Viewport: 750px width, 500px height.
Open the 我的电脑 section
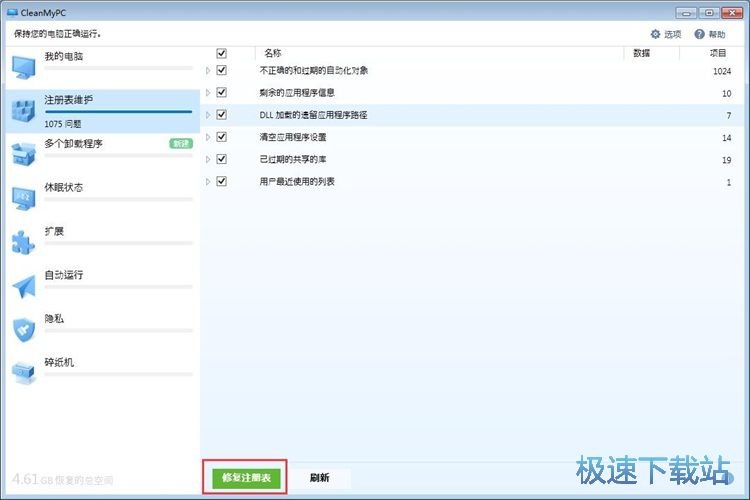click(102, 67)
